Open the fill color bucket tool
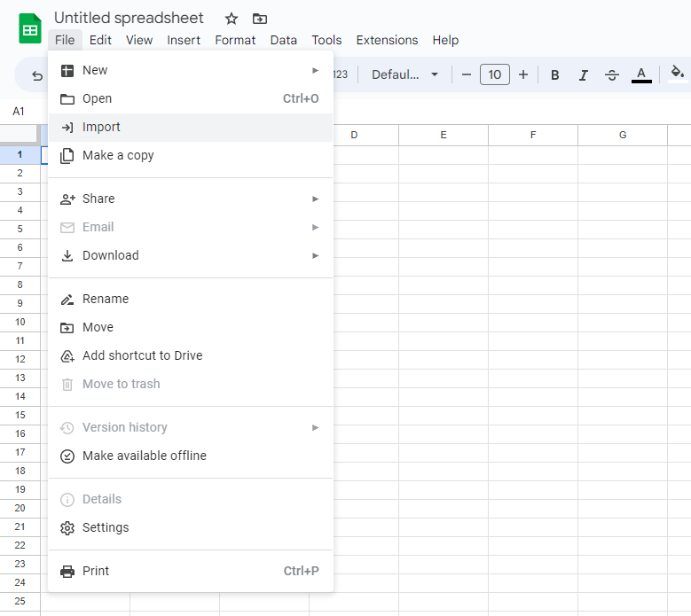691x616 pixels. pos(677,74)
